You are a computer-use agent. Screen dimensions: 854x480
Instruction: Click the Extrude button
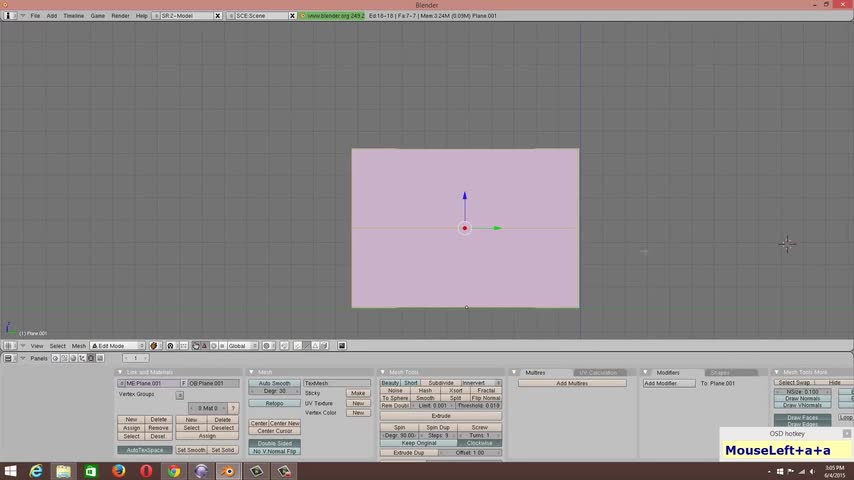click(x=441, y=416)
